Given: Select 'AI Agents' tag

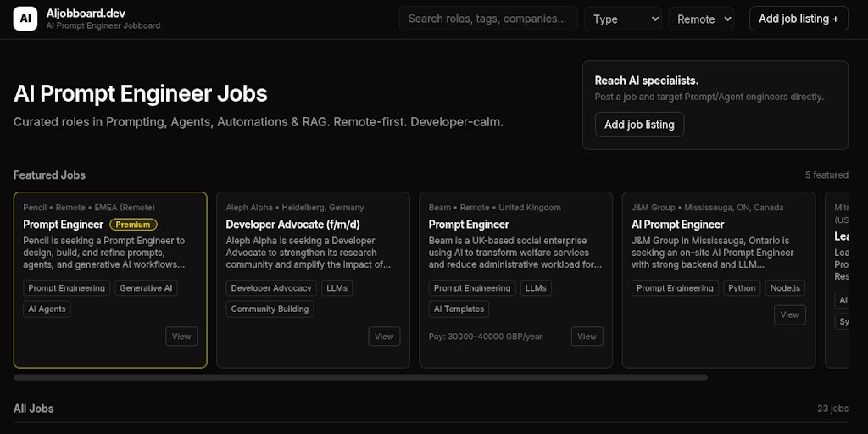Looking at the screenshot, I should [x=47, y=309].
